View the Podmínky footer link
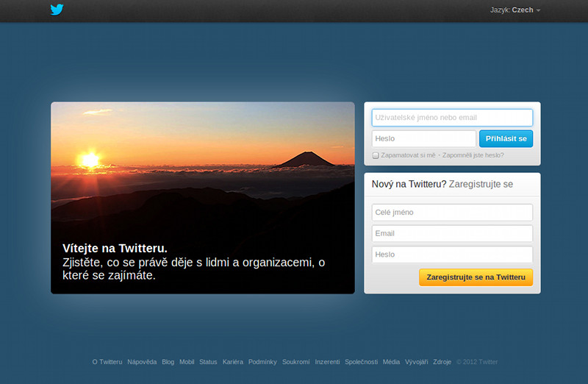Image resolution: width=588 pixels, height=384 pixels. (x=262, y=362)
